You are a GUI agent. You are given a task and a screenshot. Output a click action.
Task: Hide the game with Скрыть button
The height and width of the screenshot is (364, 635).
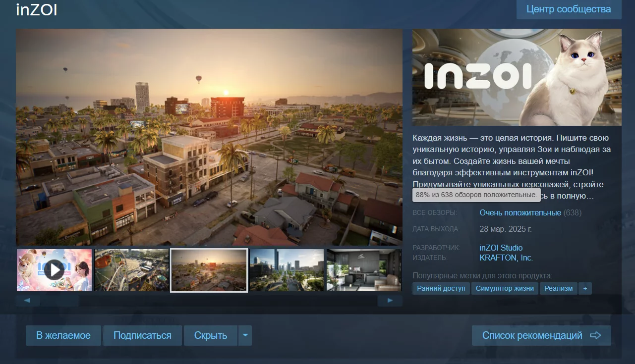coord(211,335)
